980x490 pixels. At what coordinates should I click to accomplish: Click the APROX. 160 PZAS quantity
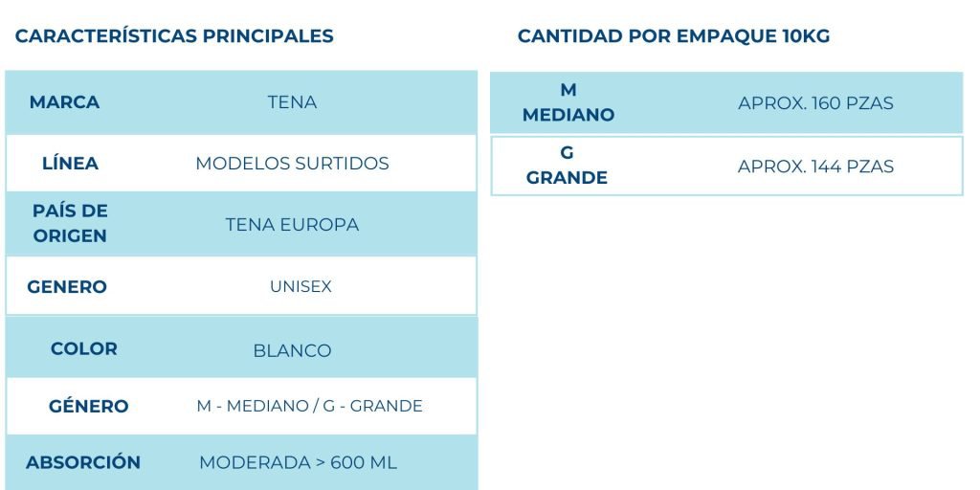815,103
